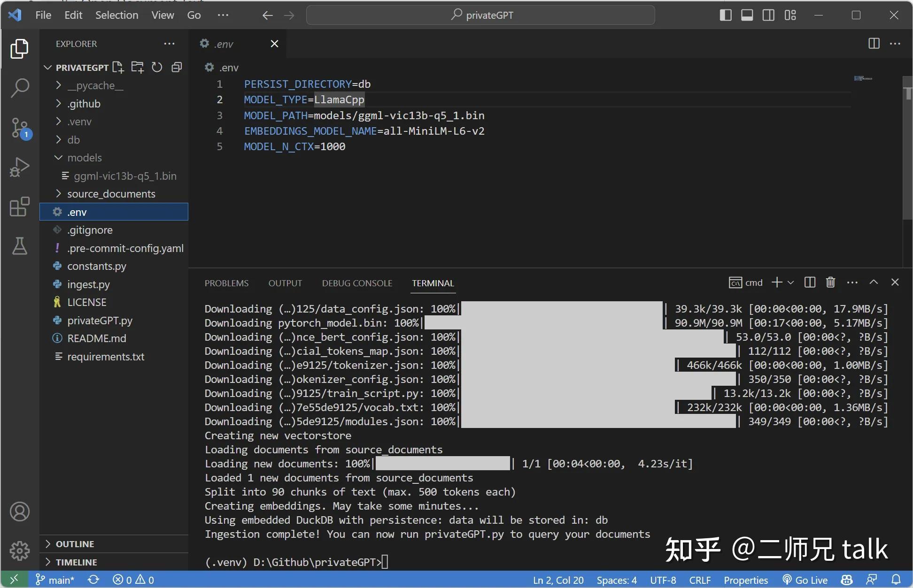Open the Extensions view
The height and width of the screenshot is (588, 913).
20,206
